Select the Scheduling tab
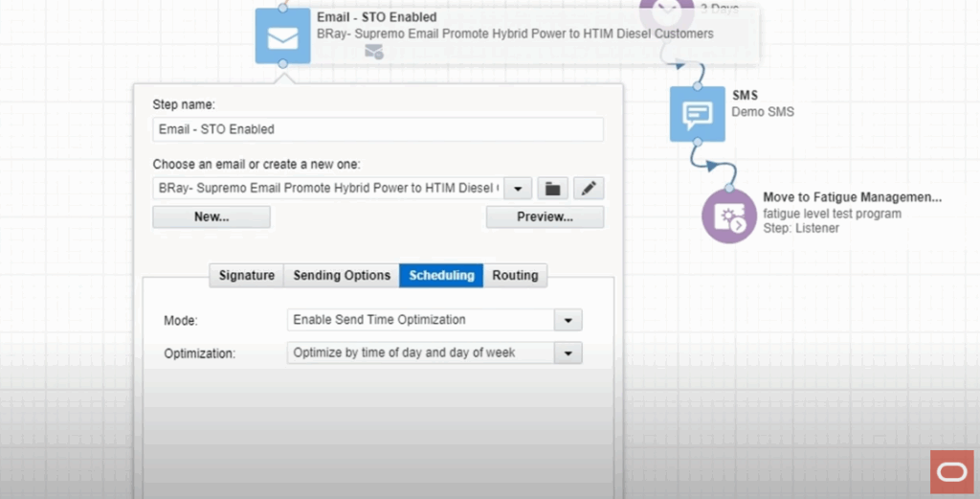 tap(441, 276)
